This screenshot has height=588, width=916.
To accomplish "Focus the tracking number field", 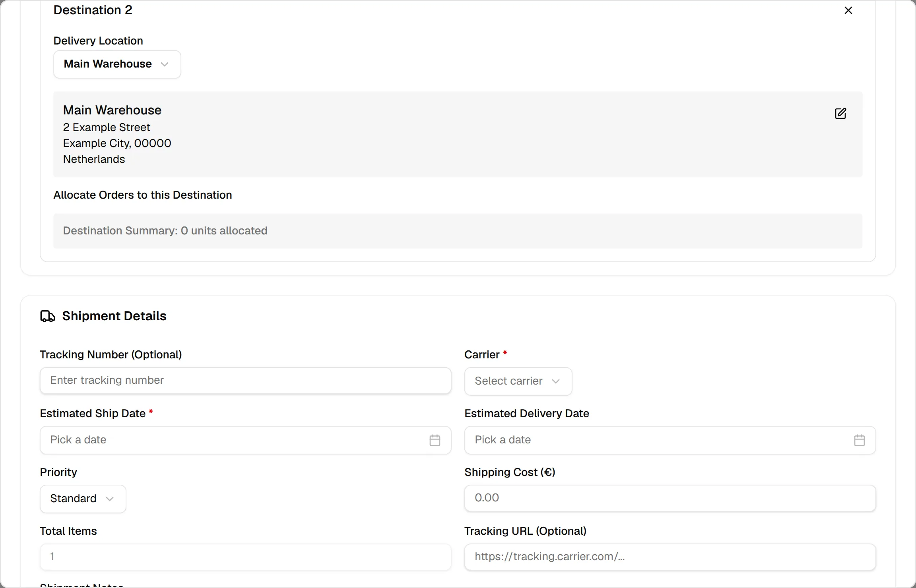I will pyautogui.click(x=245, y=381).
